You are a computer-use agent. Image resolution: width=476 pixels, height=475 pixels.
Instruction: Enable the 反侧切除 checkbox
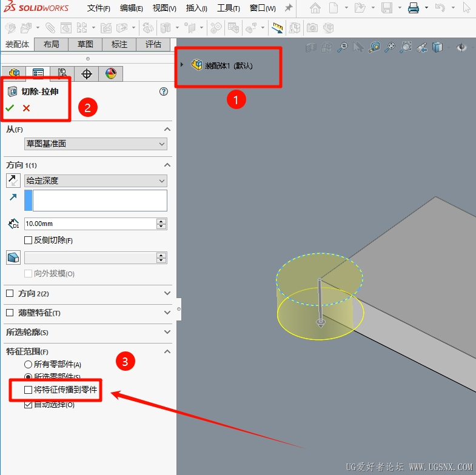28,241
